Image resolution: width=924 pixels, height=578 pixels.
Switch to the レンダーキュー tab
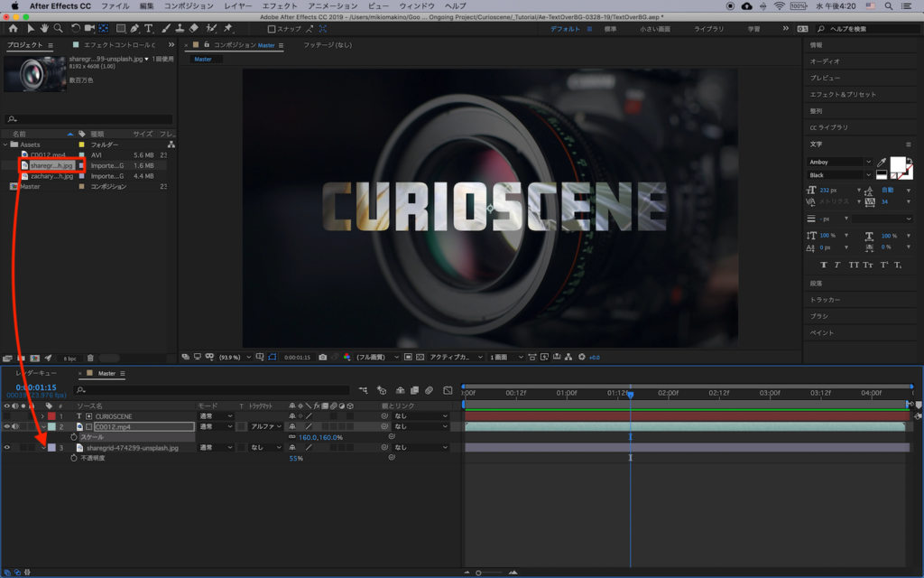click(x=36, y=373)
